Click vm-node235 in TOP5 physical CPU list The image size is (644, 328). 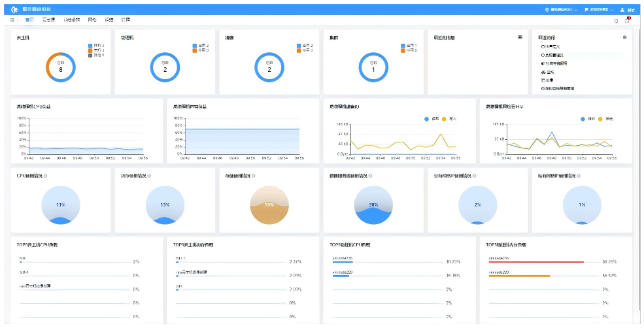pyautogui.click(x=342, y=258)
